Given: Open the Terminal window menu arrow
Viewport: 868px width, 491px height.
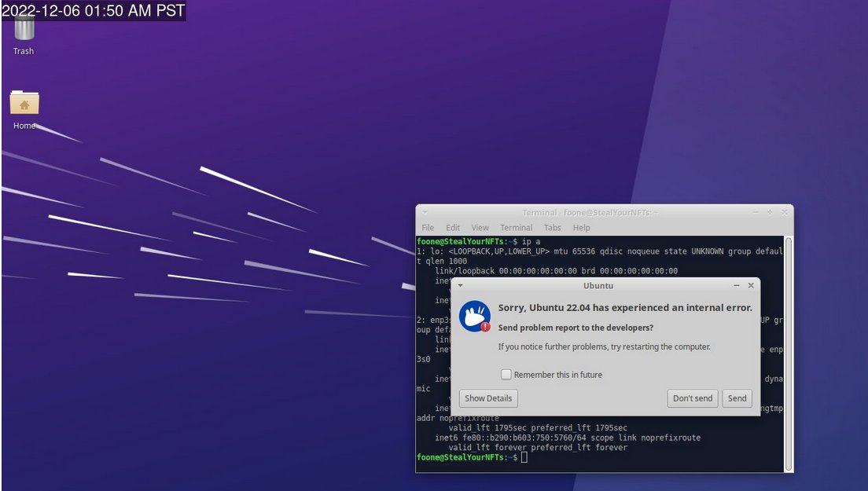Looking at the screenshot, I should 425,212.
